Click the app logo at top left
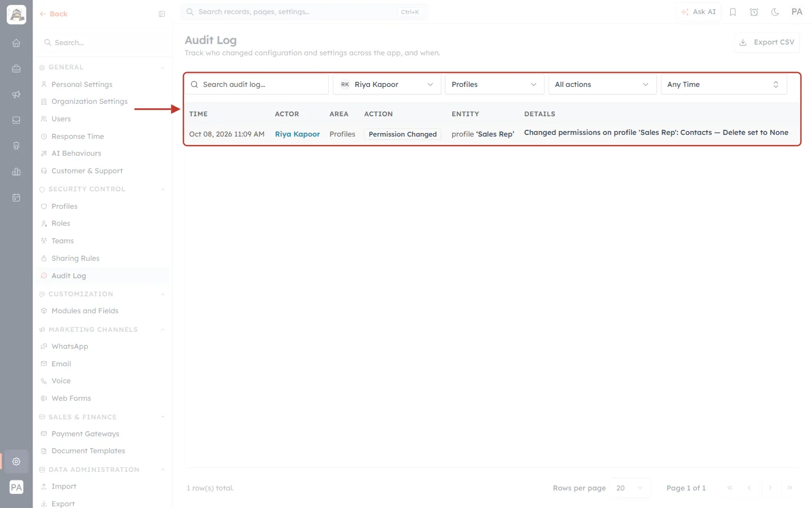Screen dimensions: 812x508 pyautogui.click(x=16, y=15)
